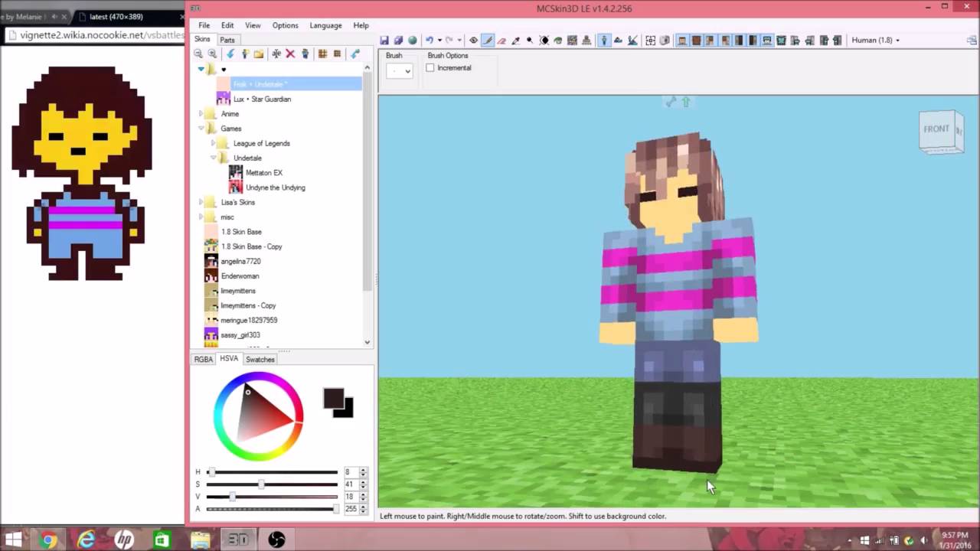Switch to the Swatches tab
Image resolution: width=980 pixels, height=551 pixels.
(x=260, y=359)
